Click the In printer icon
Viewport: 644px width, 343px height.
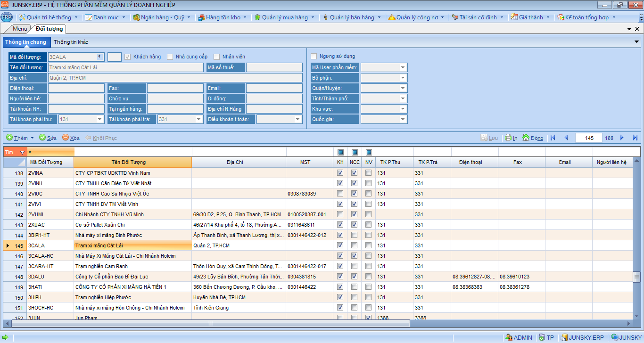click(x=508, y=138)
